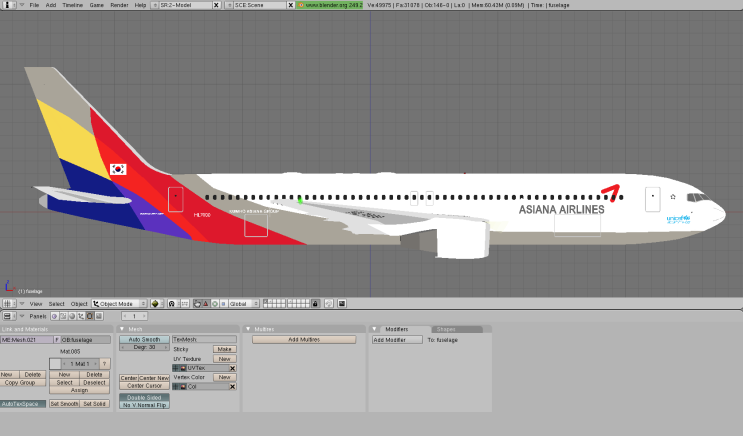Enable the scale manipulator square icon
The width and height of the screenshot is (743, 436).
point(223,304)
